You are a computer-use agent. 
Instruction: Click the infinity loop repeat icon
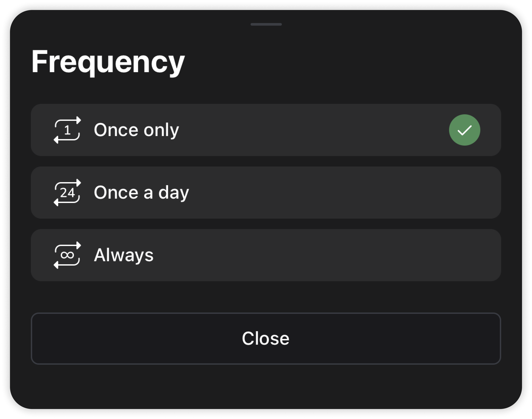tap(67, 255)
